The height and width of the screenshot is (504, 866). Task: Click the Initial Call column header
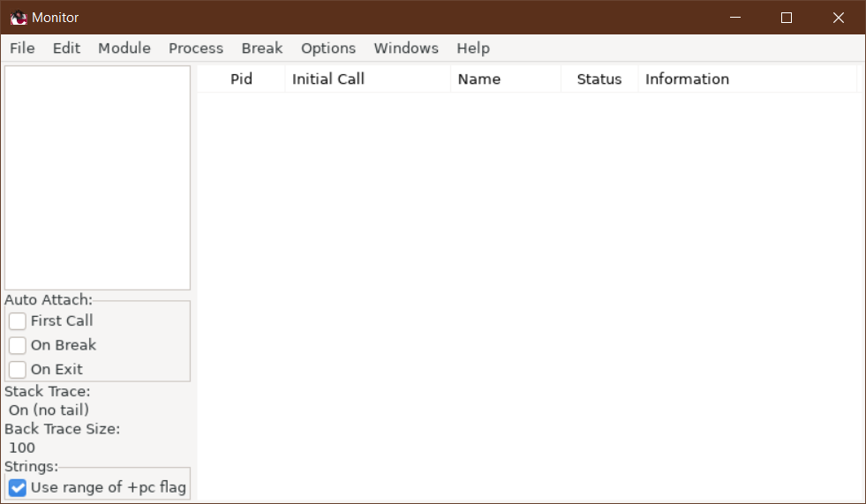tap(368, 79)
